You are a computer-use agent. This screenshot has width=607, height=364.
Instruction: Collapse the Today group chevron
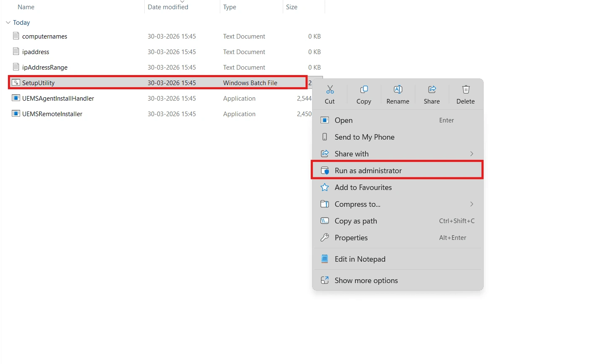pyautogui.click(x=8, y=23)
